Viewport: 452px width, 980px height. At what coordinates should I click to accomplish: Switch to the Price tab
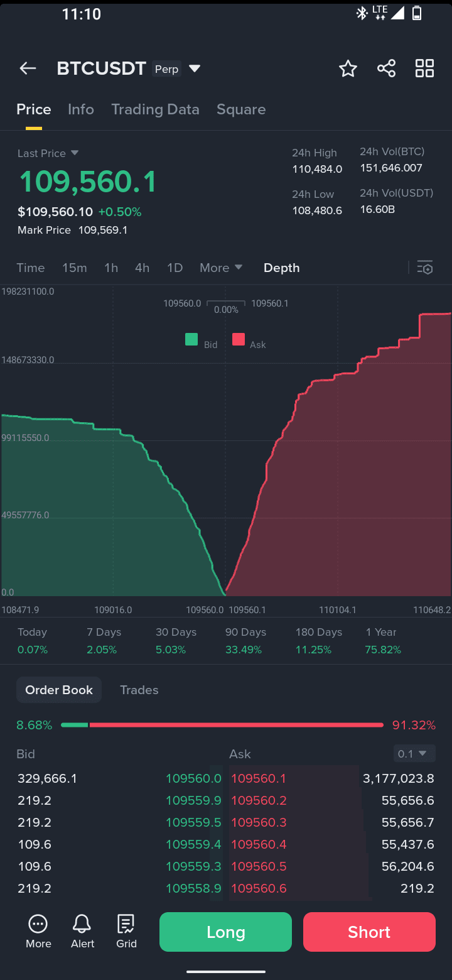(34, 109)
